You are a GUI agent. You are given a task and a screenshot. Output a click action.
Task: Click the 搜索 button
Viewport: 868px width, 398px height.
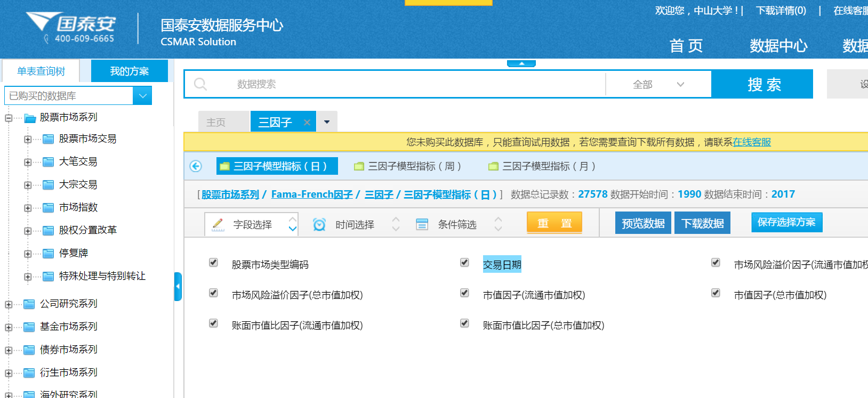pyautogui.click(x=762, y=84)
